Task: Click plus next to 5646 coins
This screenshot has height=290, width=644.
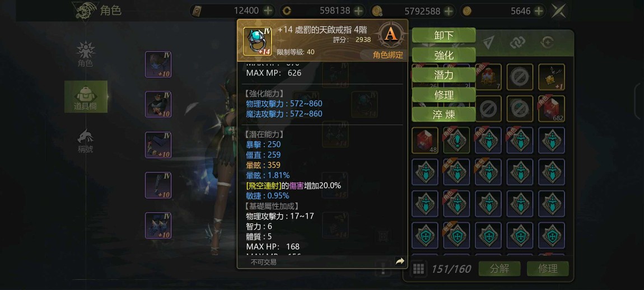Action: (539, 11)
